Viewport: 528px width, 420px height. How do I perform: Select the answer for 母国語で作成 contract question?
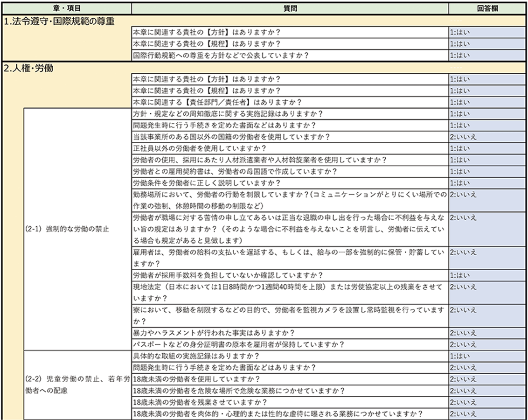(486, 171)
